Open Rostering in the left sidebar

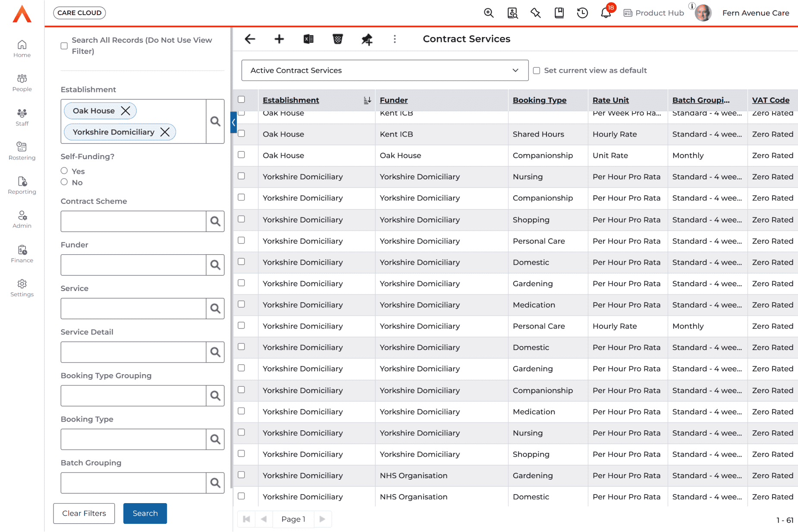pyautogui.click(x=22, y=151)
